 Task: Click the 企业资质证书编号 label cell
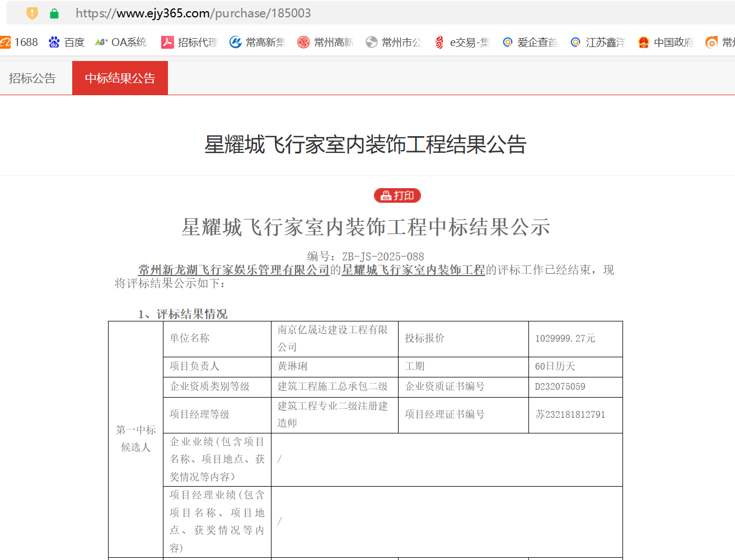464,387
